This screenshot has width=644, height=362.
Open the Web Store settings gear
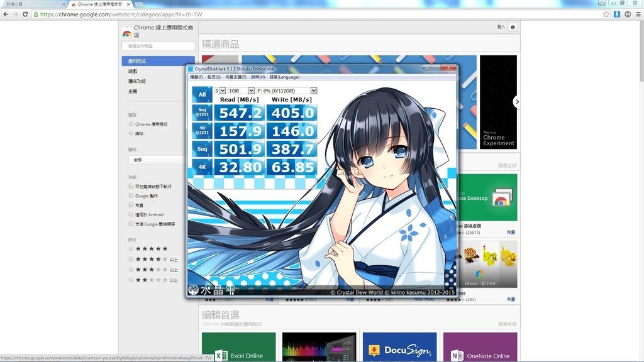pos(513,27)
